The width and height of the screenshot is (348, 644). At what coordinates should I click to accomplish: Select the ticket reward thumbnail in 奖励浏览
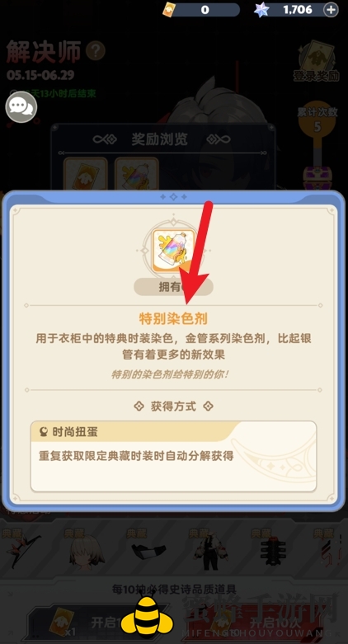point(86,174)
